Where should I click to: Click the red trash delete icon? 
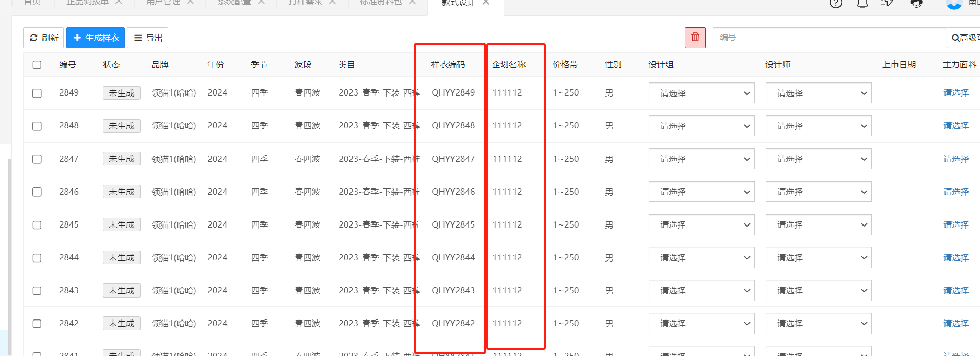point(695,38)
